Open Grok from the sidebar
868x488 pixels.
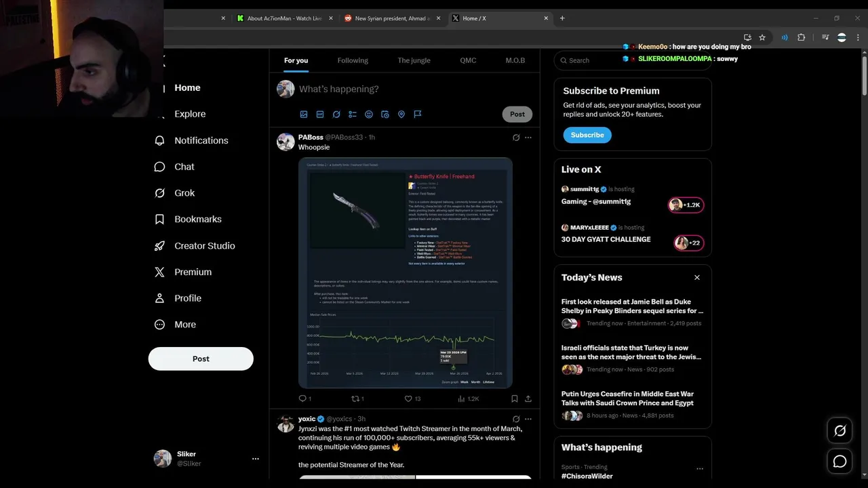176,193
